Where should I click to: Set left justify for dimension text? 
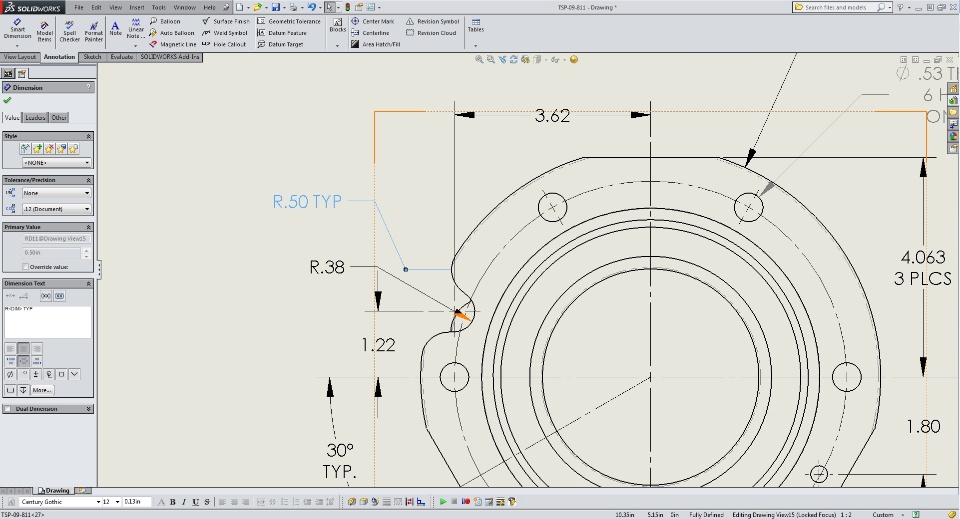(x=11, y=348)
